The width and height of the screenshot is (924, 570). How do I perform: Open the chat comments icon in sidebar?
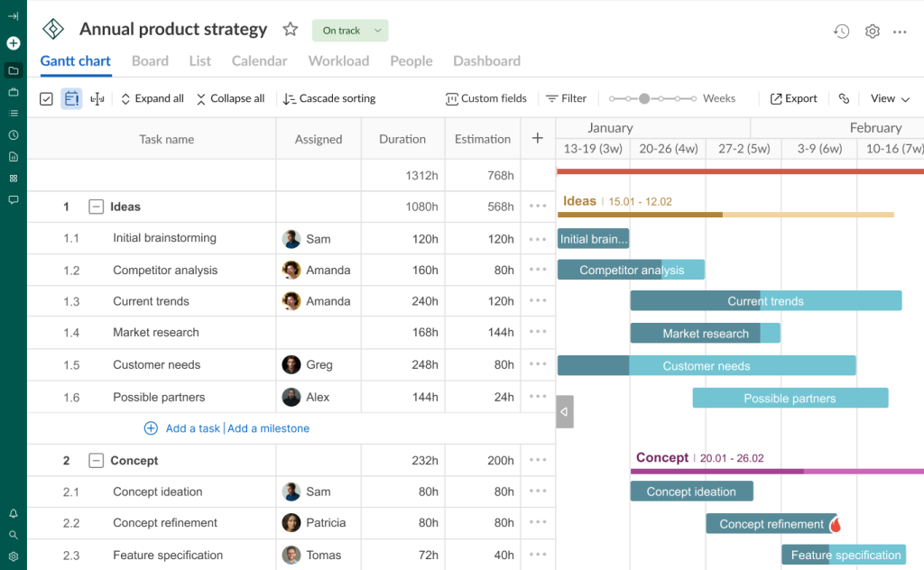pos(13,199)
